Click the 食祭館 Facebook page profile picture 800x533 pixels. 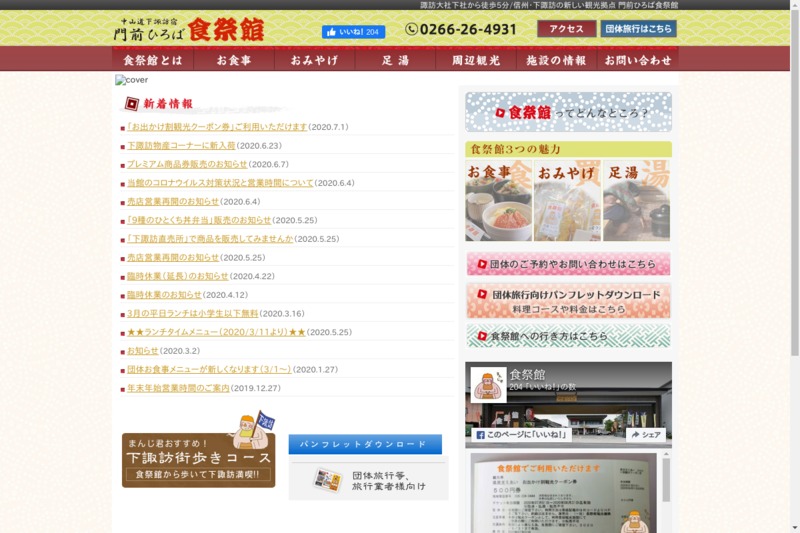coord(488,385)
